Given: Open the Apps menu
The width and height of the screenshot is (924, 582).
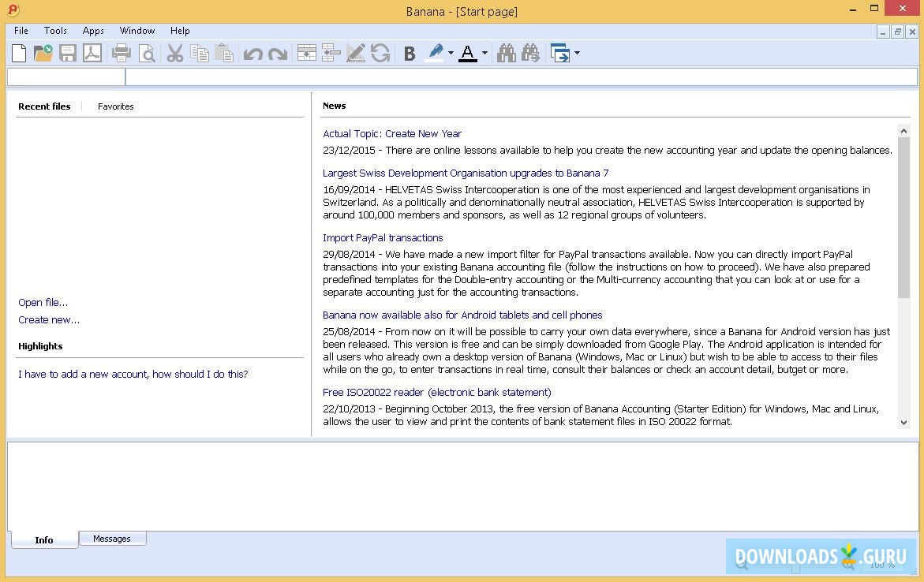Looking at the screenshot, I should (93, 31).
